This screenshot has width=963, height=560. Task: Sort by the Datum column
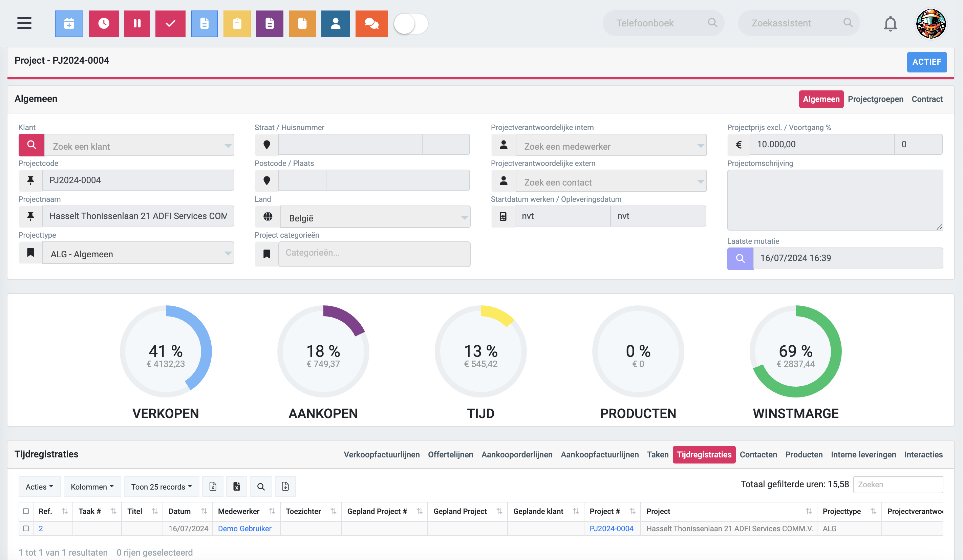(187, 511)
